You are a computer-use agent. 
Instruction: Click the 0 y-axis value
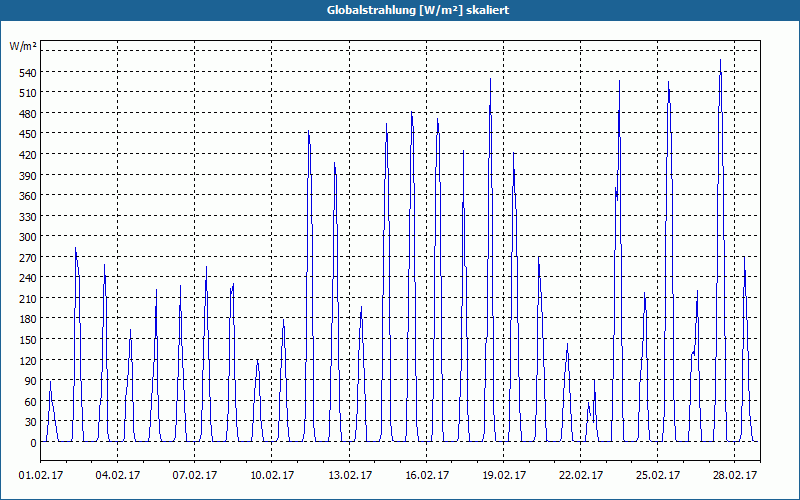[x=33, y=442]
